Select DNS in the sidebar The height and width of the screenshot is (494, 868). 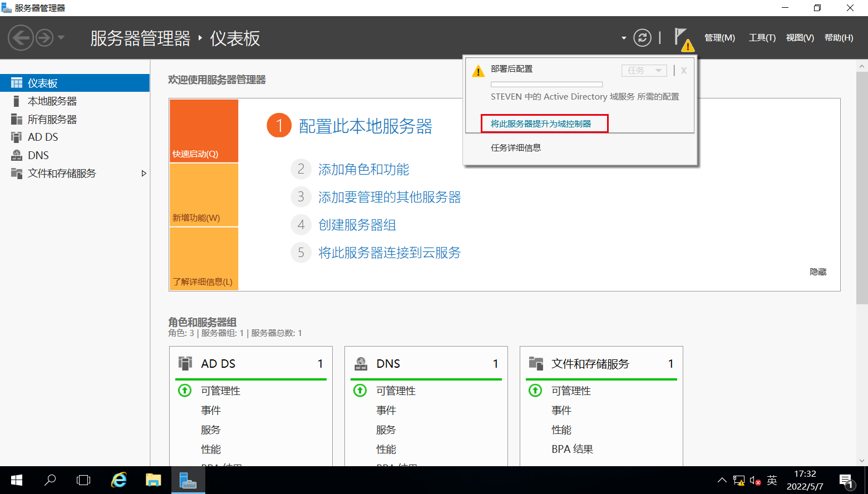pos(75,155)
